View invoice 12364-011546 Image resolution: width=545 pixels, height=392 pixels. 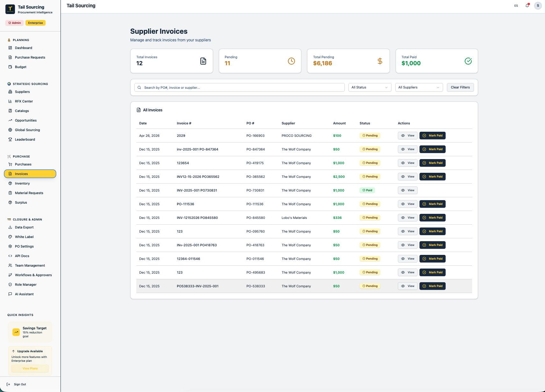click(408, 259)
